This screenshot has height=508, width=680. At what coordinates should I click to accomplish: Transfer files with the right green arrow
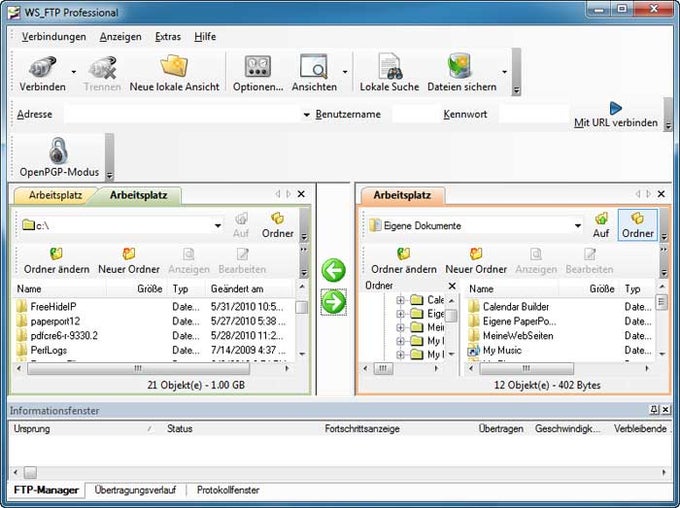(x=333, y=302)
